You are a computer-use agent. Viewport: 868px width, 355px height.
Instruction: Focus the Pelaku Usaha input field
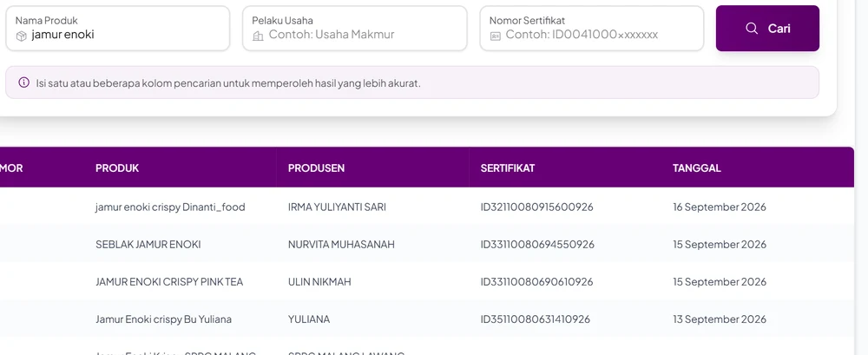355,29
